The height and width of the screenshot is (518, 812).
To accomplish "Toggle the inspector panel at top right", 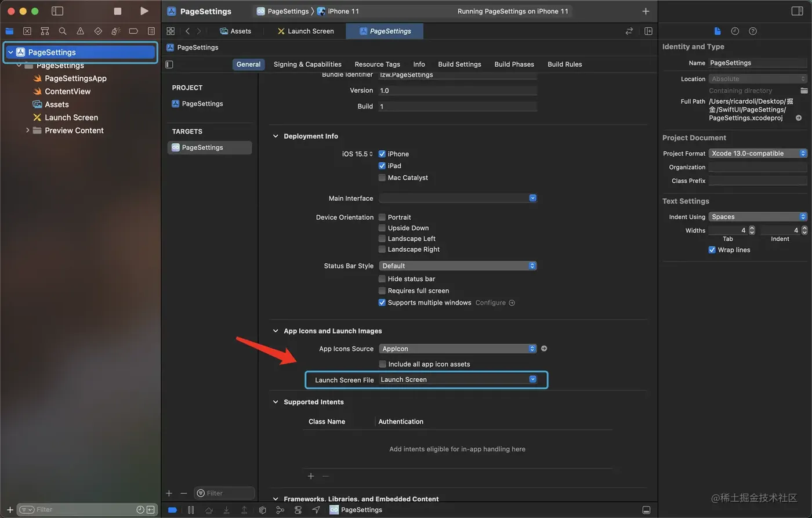I will 797,11.
